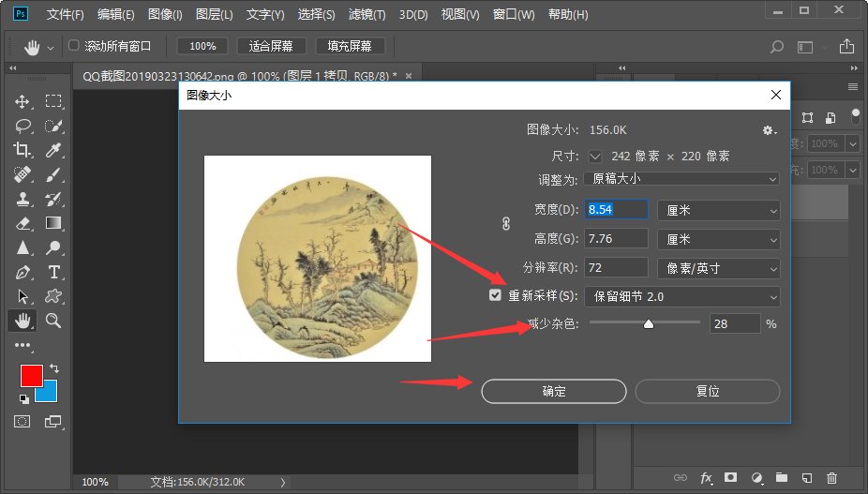This screenshot has width=868, height=494.
Task: Click the red foreground color swatch
Action: (x=32, y=376)
